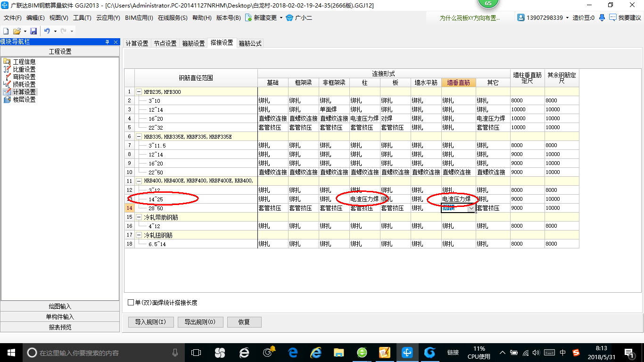Viewport: 644px width, 362px height.
Task: Switch to the 箍筋设置 tab
Action: [193, 43]
